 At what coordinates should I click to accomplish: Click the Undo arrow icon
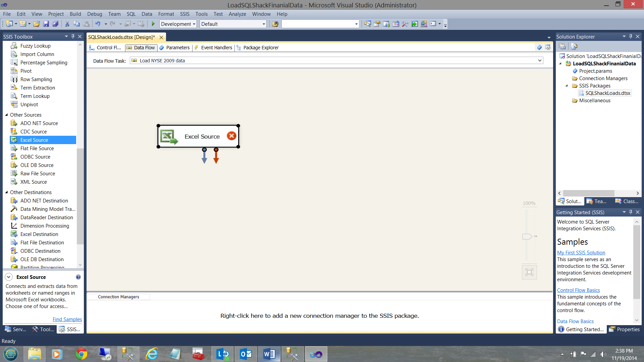pos(98,24)
